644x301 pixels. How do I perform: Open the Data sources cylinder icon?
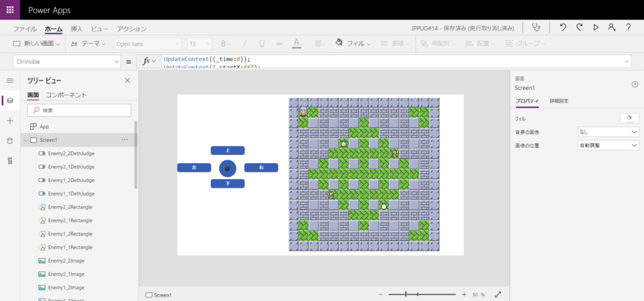point(10,141)
